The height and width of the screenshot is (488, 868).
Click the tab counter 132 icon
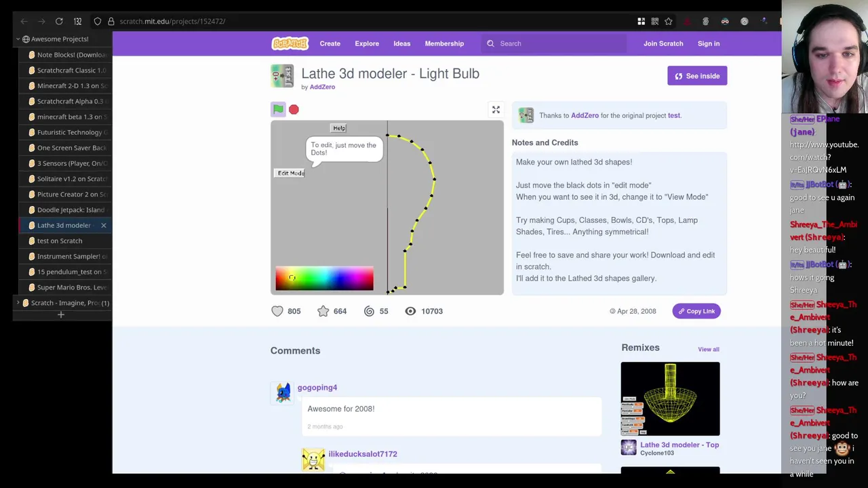[x=77, y=21]
